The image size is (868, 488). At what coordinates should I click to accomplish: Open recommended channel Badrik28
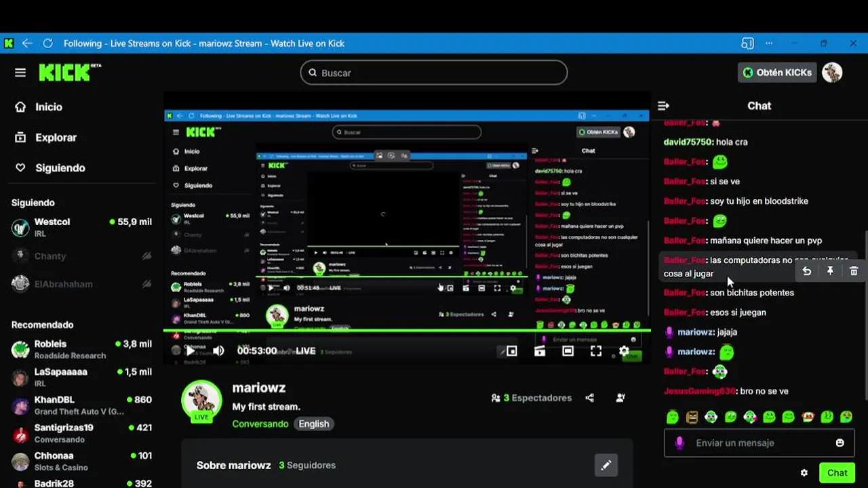(x=81, y=482)
